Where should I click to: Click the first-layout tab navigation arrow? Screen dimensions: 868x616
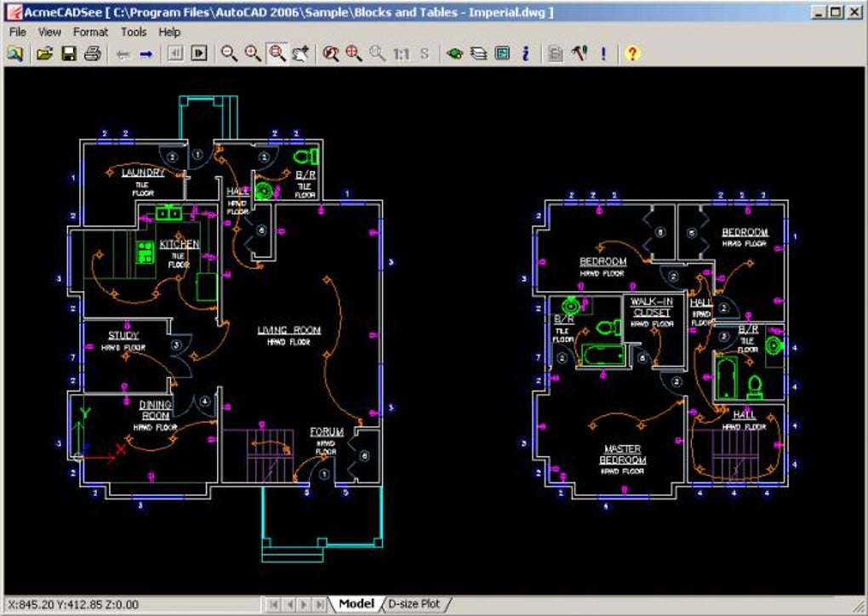tap(273, 604)
